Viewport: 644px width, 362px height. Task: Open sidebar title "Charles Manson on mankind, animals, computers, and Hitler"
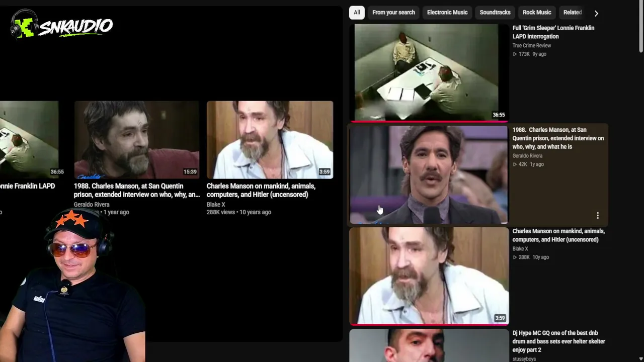click(x=558, y=235)
